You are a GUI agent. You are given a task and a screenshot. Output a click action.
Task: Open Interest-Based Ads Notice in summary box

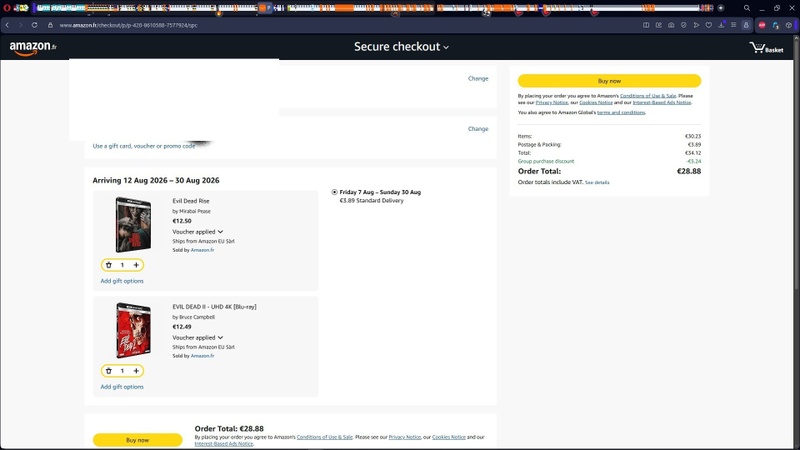click(x=662, y=103)
